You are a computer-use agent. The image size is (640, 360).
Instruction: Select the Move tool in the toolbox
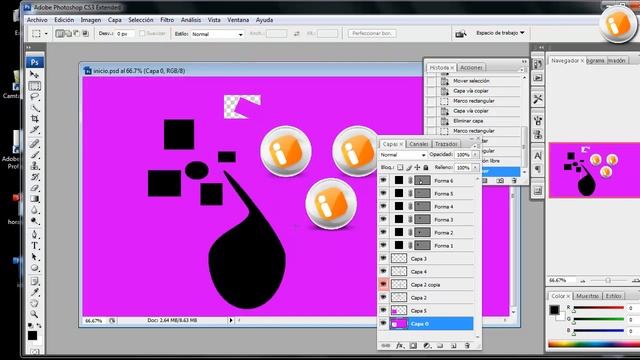coord(34,74)
